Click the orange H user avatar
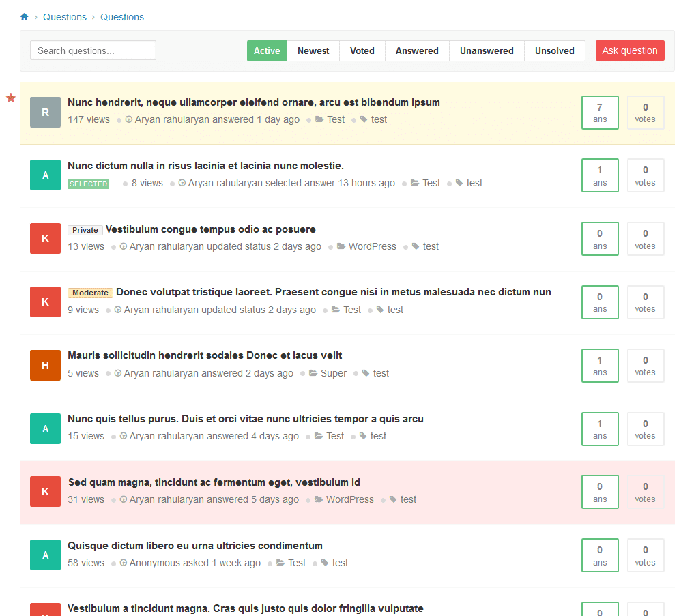The image size is (694, 616). click(46, 365)
